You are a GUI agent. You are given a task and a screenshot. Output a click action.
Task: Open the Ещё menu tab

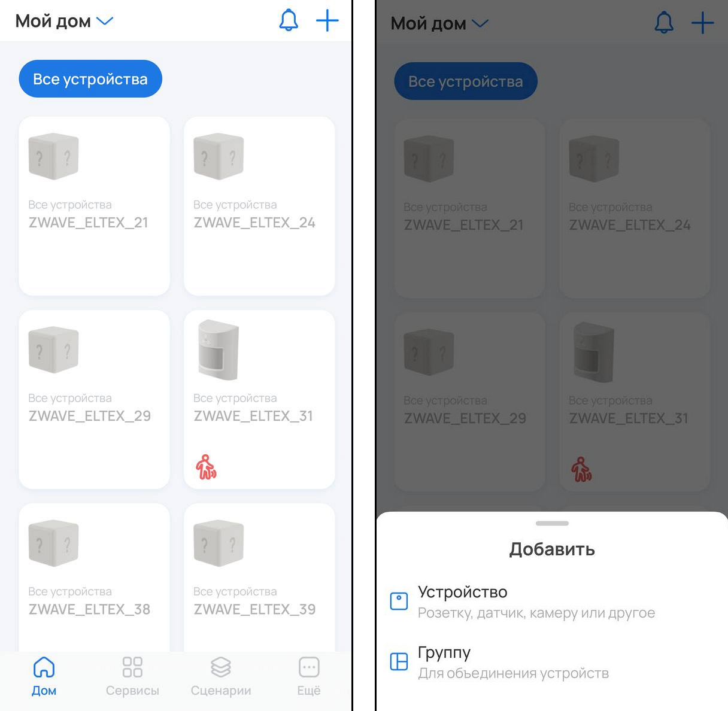[309, 677]
